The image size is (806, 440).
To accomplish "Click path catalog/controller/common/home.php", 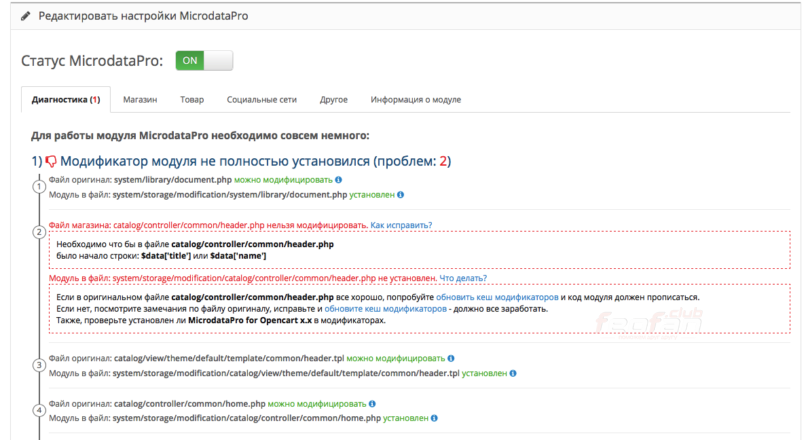I will point(190,404).
